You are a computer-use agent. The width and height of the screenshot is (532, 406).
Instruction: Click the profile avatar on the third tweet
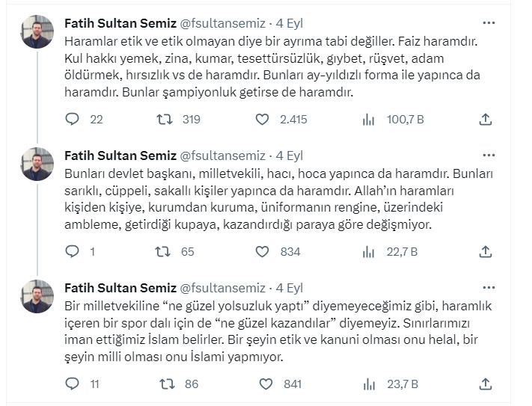37,296
